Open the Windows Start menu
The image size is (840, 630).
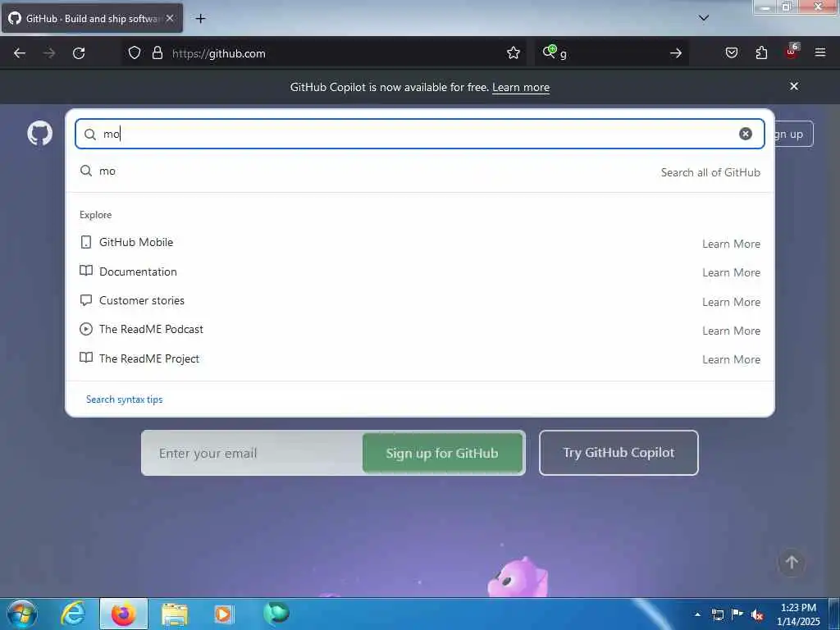coord(22,614)
